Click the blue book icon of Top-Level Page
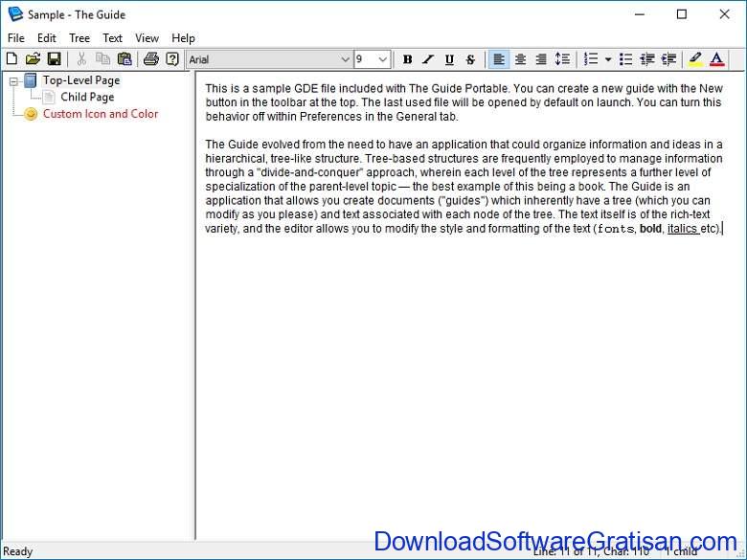Image resolution: width=747 pixels, height=560 pixels. pos(31,80)
